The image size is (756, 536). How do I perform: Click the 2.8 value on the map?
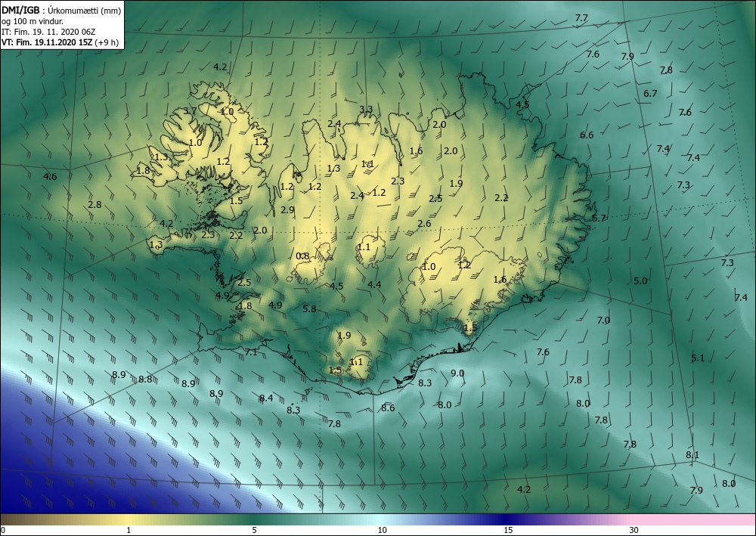click(95, 204)
